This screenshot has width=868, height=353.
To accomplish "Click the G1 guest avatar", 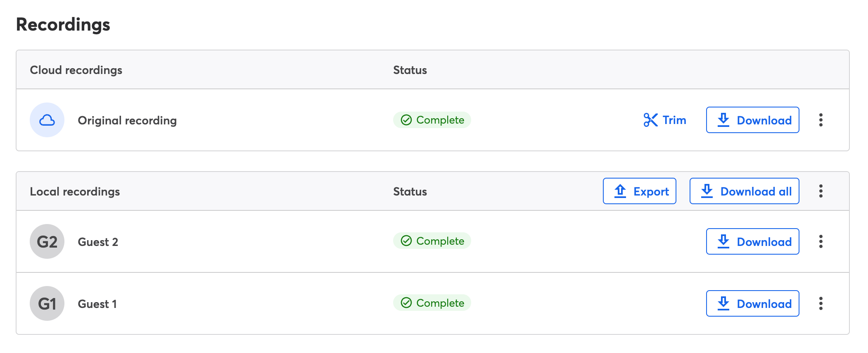I will (x=47, y=304).
